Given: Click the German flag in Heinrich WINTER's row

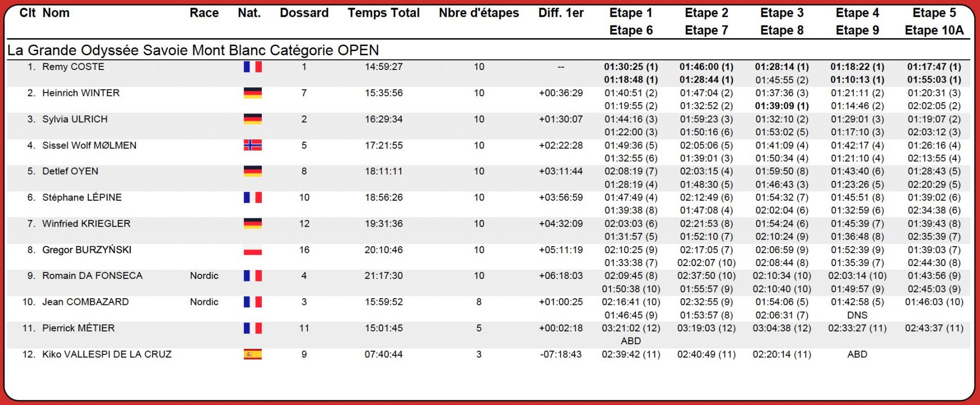Looking at the screenshot, I should tap(253, 93).
